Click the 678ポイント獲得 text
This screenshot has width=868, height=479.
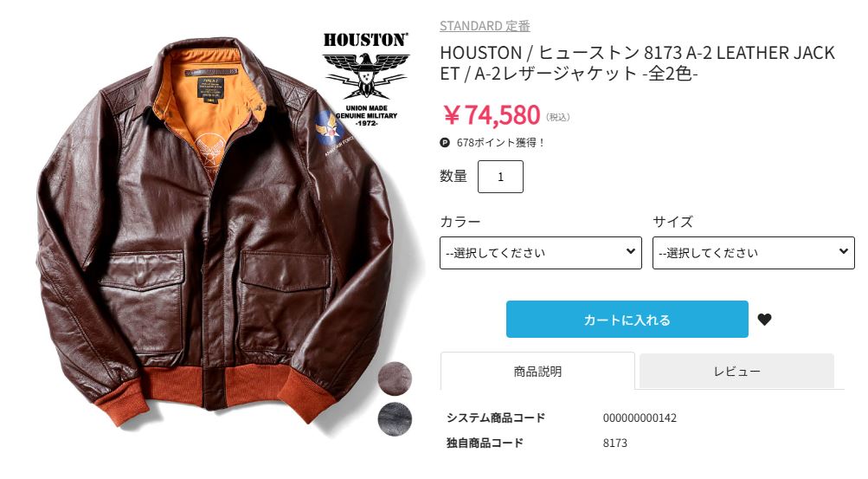tap(501, 143)
